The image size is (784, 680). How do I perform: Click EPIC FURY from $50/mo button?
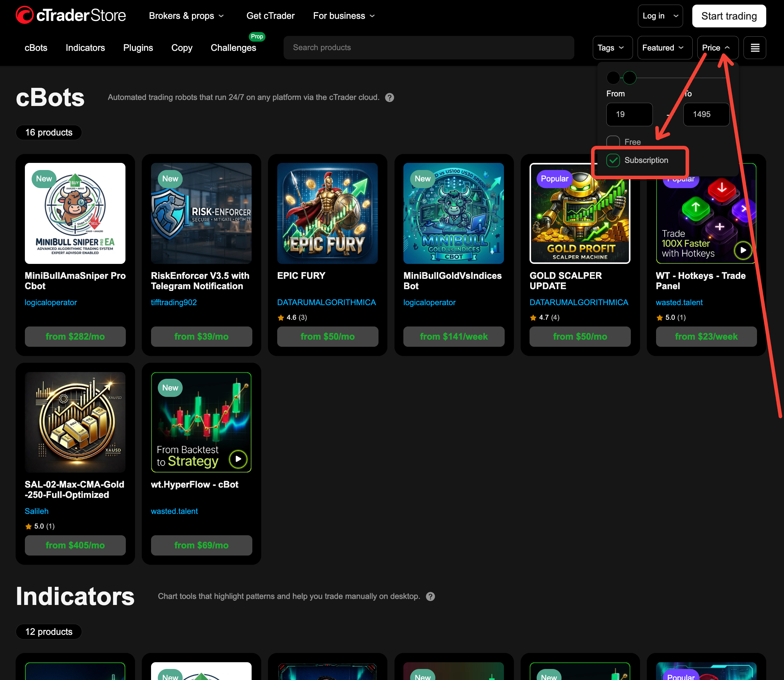(328, 336)
